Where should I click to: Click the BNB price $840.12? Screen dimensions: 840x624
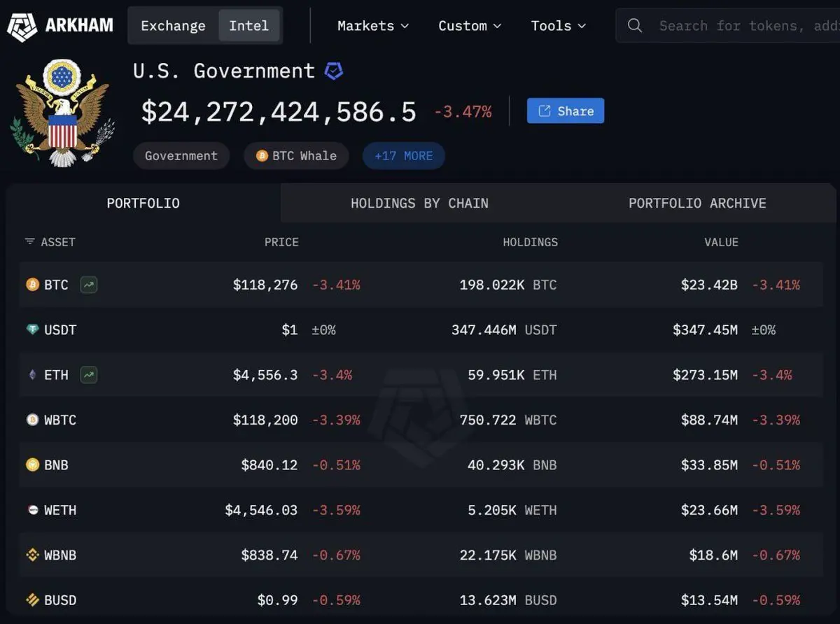coord(269,465)
